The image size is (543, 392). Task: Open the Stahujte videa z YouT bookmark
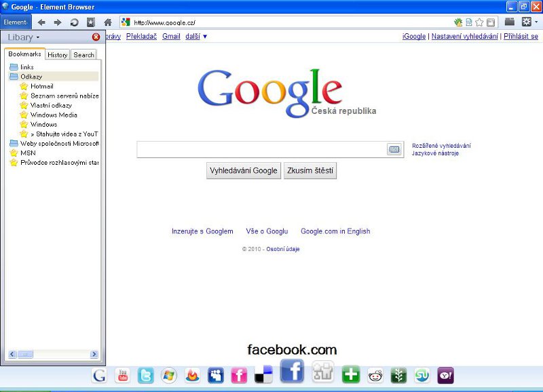click(x=59, y=134)
